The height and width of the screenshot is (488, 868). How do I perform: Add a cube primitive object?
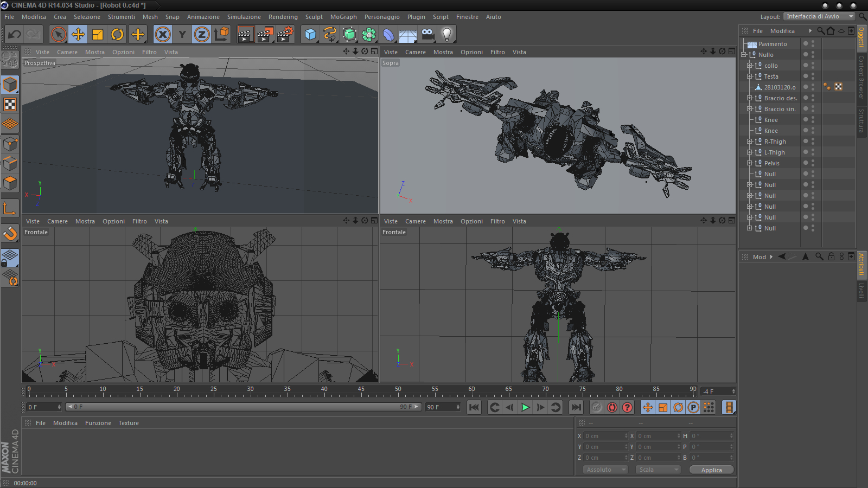(310, 35)
